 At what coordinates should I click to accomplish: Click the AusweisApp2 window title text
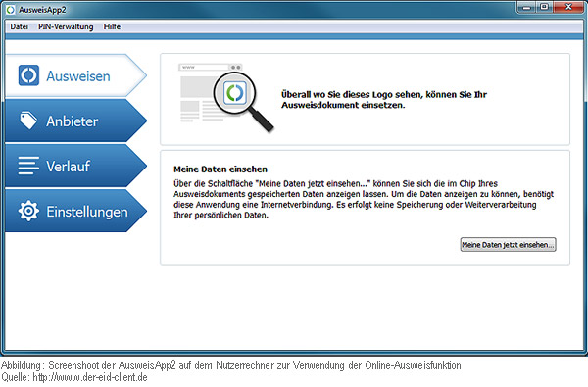[x=42, y=10]
